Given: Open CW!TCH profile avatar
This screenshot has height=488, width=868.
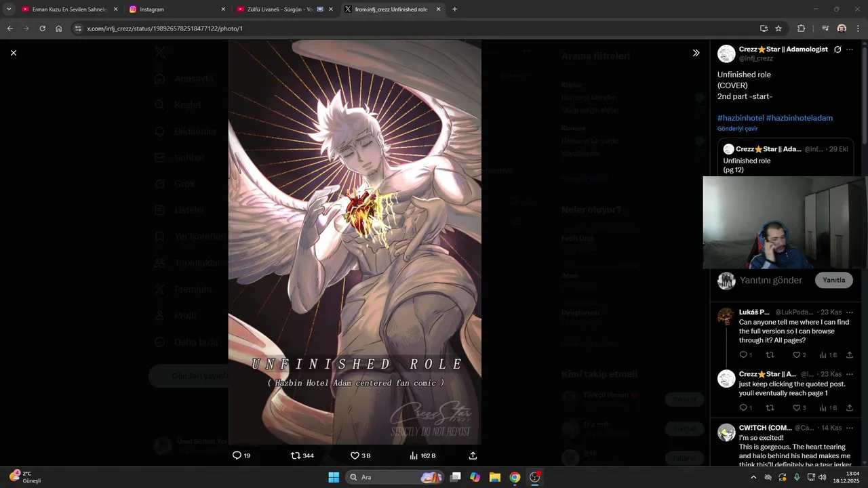Looking at the screenshot, I should pyautogui.click(x=726, y=432).
